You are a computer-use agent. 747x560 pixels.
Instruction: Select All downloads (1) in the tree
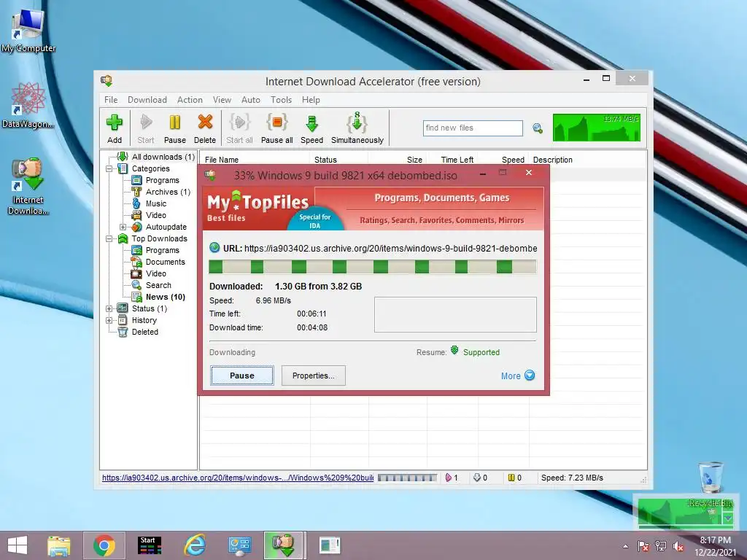pyautogui.click(x=163, y=157)
